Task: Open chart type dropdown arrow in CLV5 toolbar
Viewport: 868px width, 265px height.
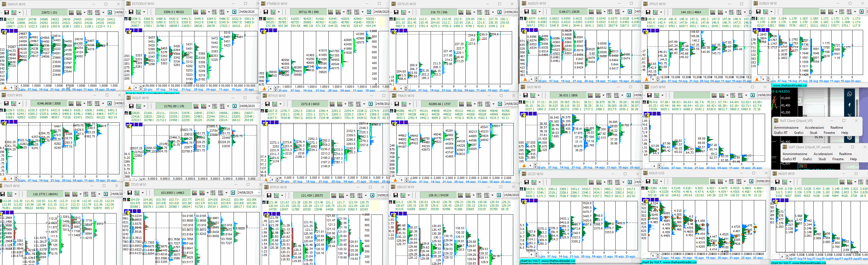Action: [x=662, y=96]
